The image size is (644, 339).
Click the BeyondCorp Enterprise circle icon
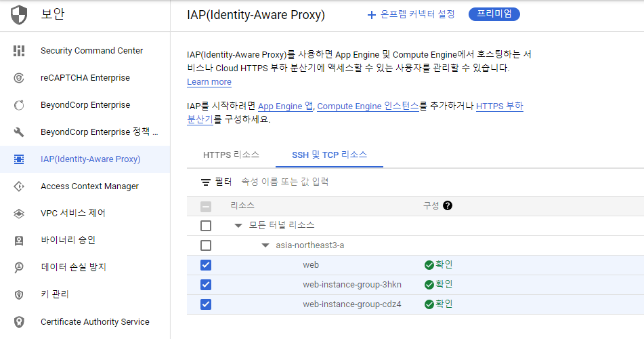[19, 105]
